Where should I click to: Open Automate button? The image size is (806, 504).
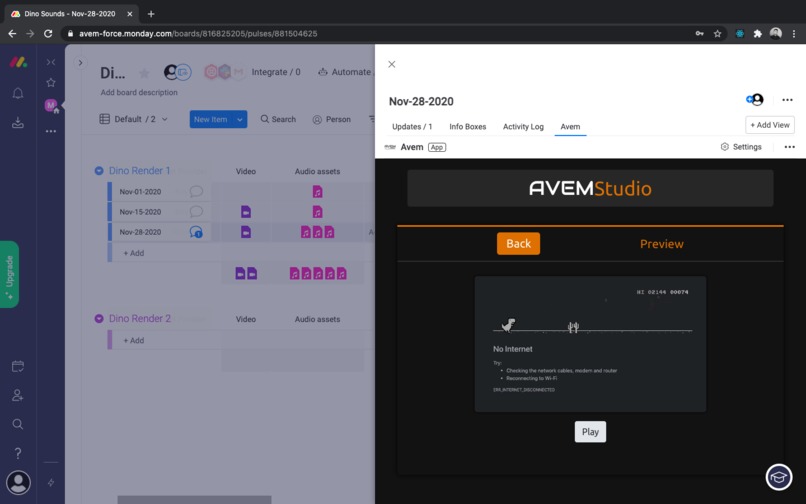(x=344, y=72)
